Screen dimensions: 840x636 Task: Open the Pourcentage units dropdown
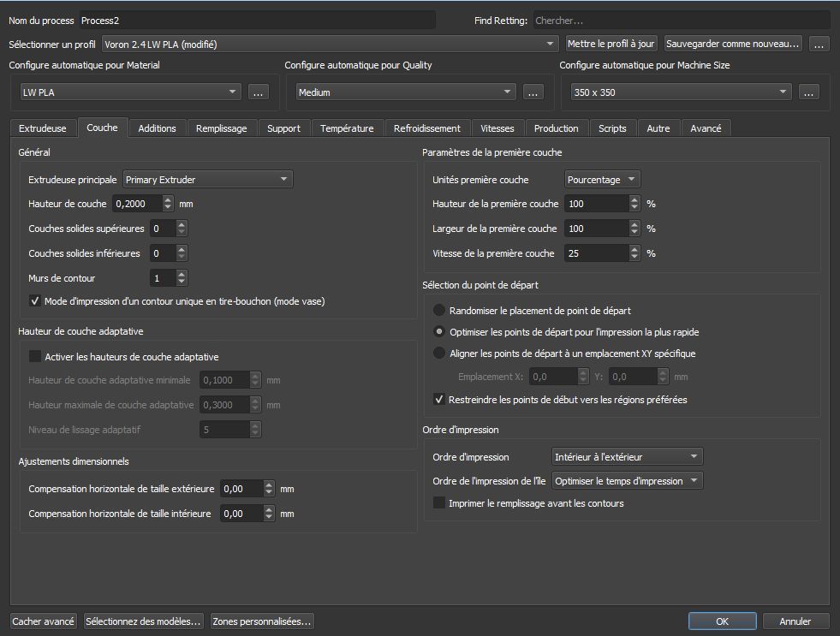click(602, 180)
